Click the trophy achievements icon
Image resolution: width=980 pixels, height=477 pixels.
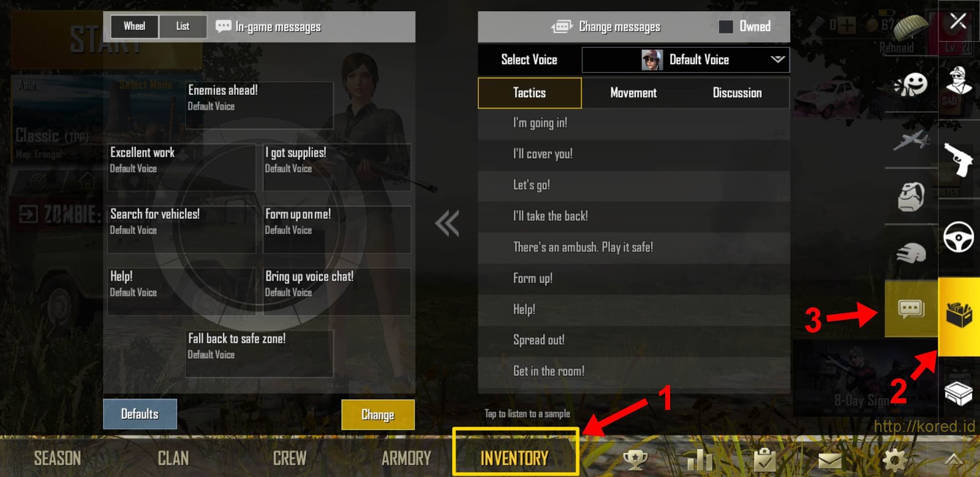click(x=635, y=459)
